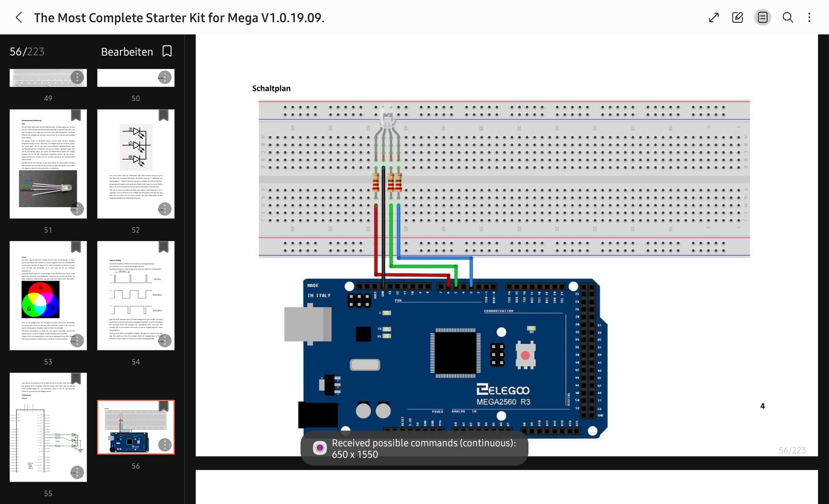Remove bookmark from page 51 thumbnail
Image resolution: width=829 pixels, height=504 pixels.
coord(76,115)
